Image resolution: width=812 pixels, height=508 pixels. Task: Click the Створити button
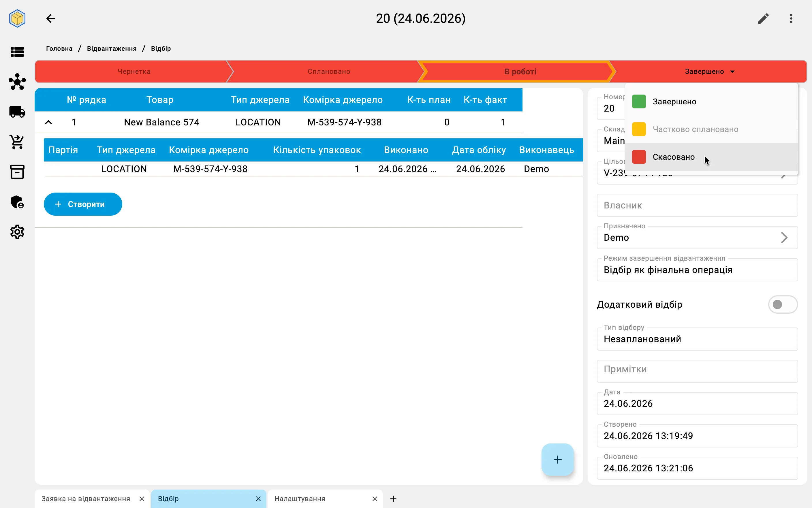click(x=83, y=204)
